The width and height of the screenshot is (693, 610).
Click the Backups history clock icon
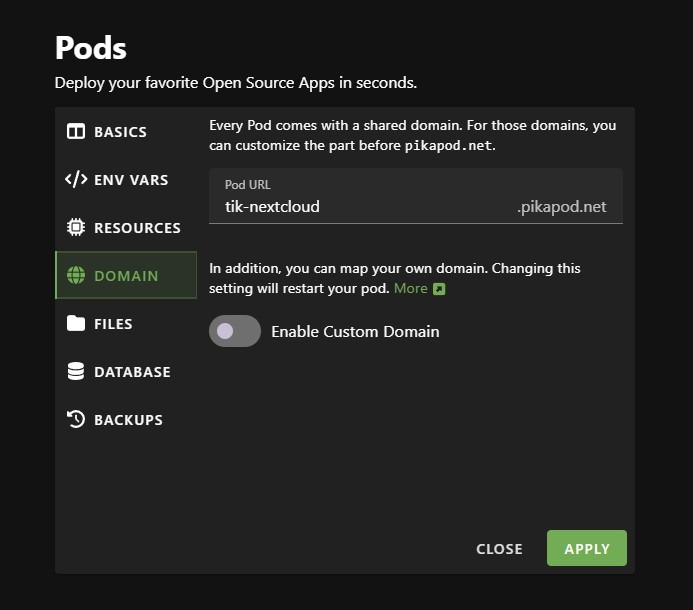[x=76, y=420]
